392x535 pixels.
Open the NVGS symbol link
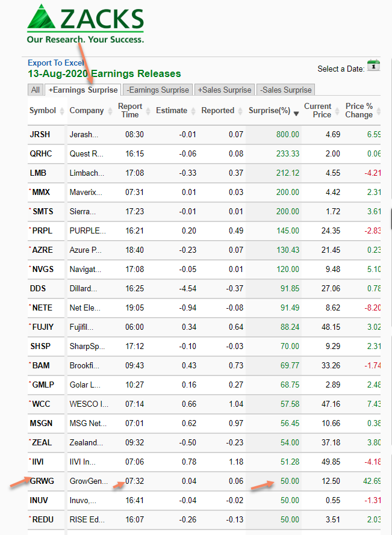point(43,269)
